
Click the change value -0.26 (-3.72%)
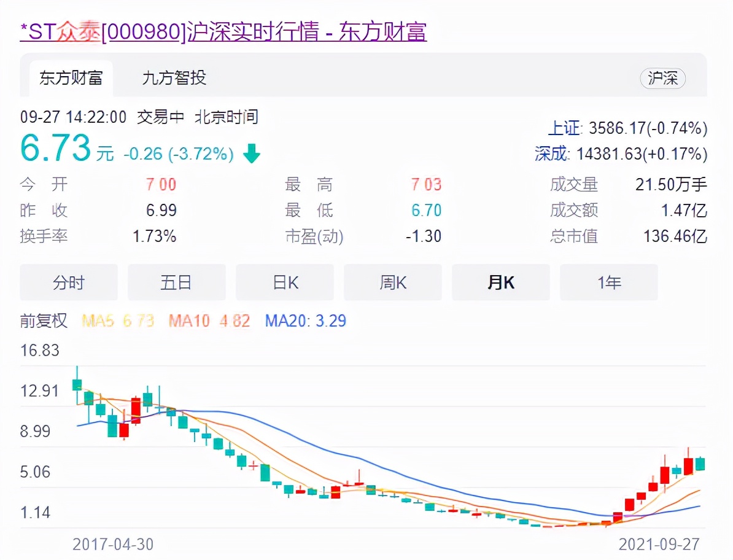[x=179, y=154]
